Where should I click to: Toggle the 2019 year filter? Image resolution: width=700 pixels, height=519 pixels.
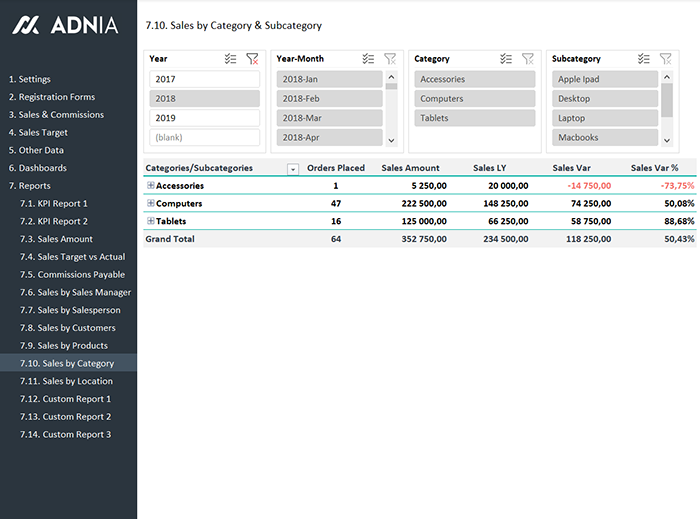point(204,118)
